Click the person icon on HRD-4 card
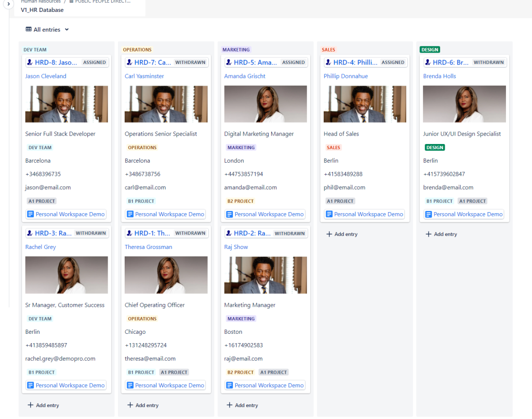 (327, 61)
